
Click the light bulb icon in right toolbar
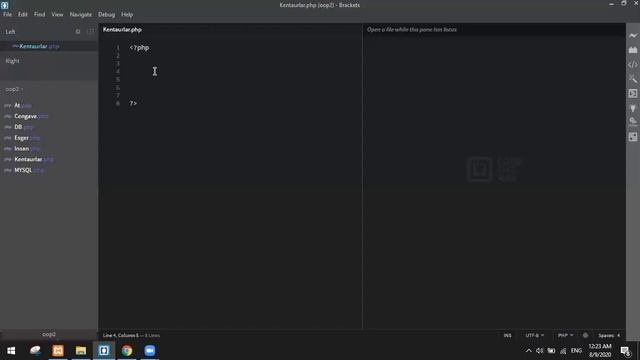(x=633, y=108)
